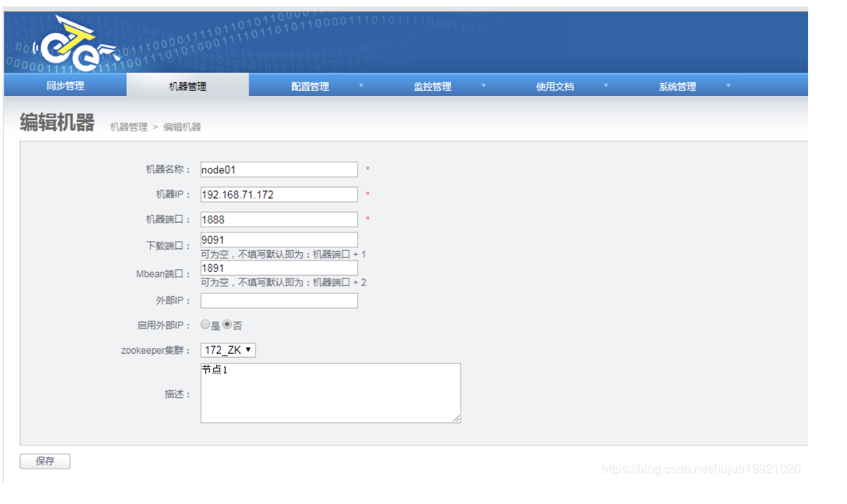The image size is (847, 504).
Task: Click the empty 外部IP input field
Action: coord(279,300)
